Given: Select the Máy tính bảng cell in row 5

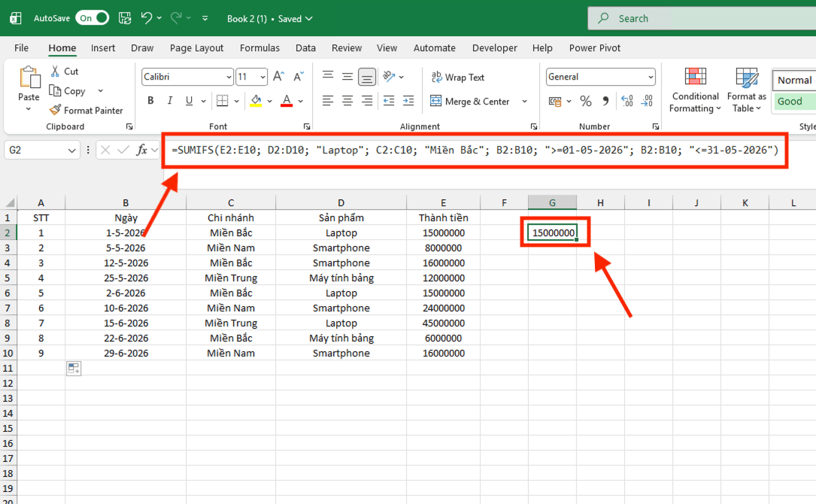Looking at the screenshot, I should click(x=341, y=278).
